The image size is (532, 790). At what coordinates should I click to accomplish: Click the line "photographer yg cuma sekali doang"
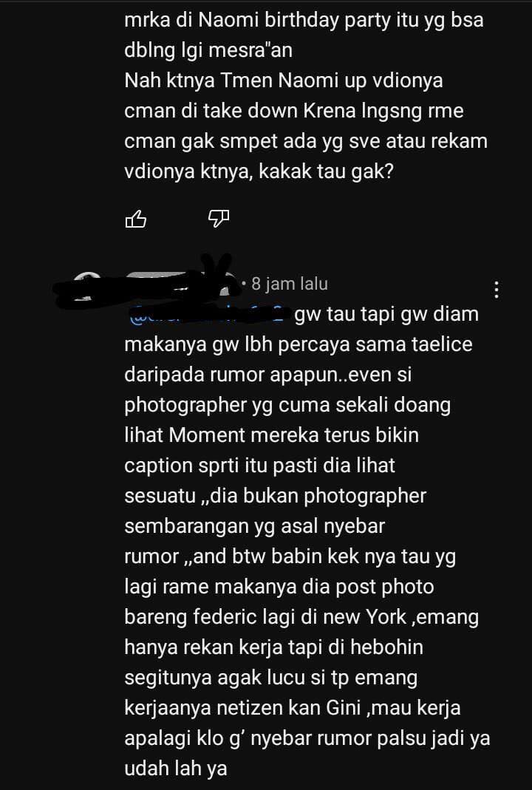tap(287, 406)
